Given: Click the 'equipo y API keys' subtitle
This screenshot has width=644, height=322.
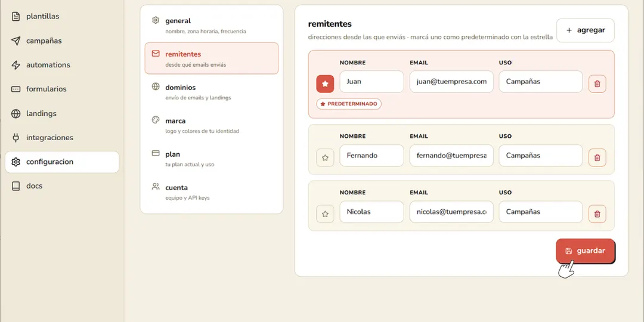Looking at the screenshot, I should tap(187, 198).
